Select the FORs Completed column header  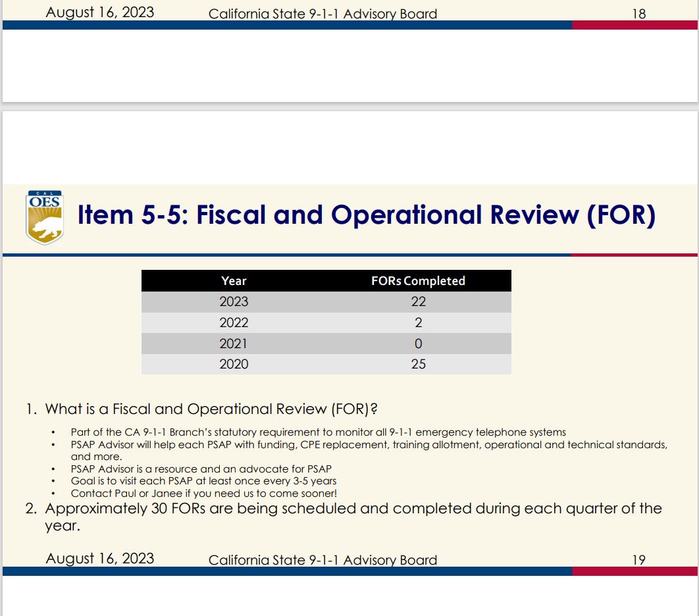tap(418, 281)
